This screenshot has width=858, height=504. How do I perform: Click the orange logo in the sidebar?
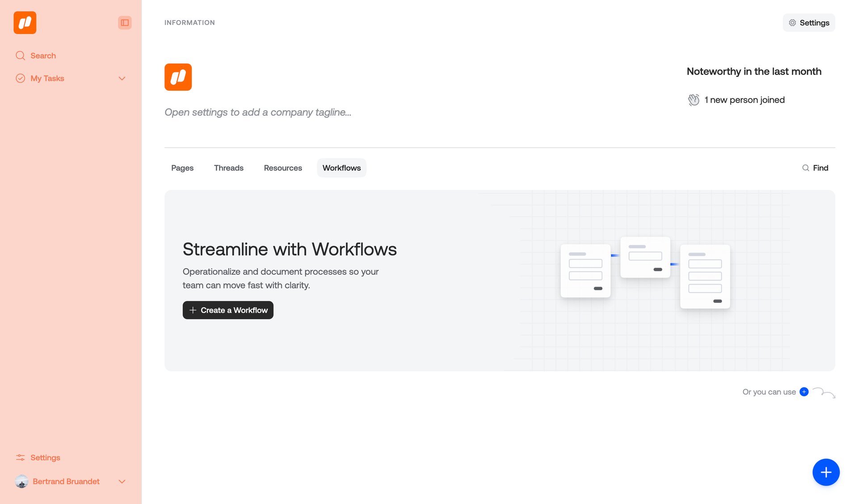[25, 23]
